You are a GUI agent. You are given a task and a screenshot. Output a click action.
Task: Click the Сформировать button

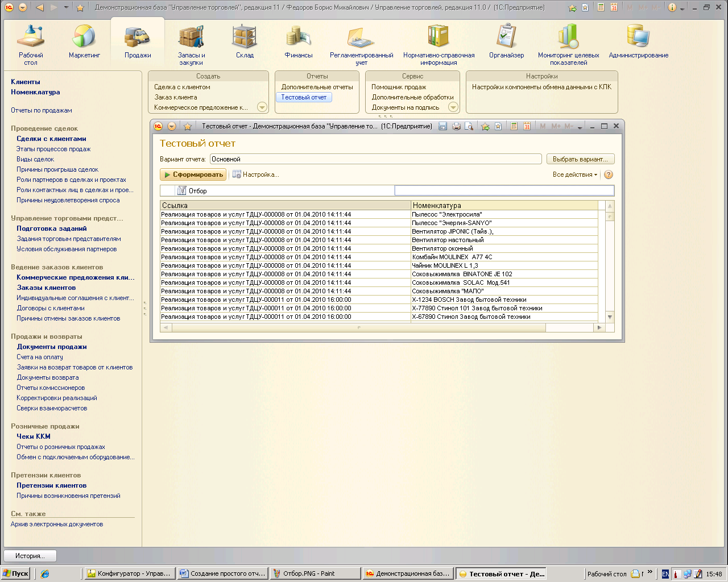pyautogui.click(x=193, y=174)
